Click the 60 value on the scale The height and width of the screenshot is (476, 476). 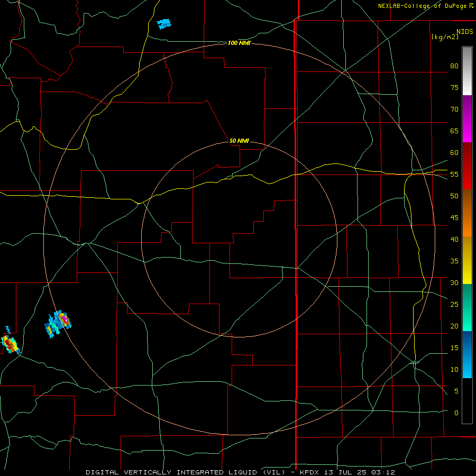454,153
